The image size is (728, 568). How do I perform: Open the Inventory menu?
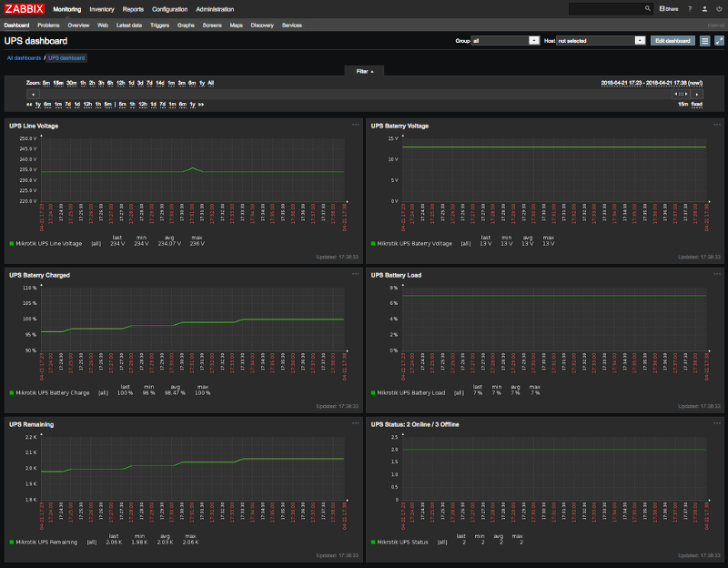[102, 9]
